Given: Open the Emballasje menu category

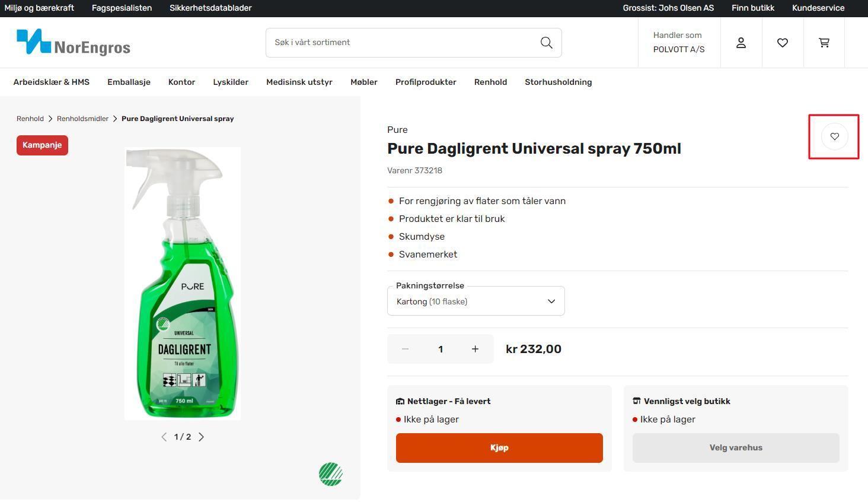Looking at the screenshot, I should 129,82.
